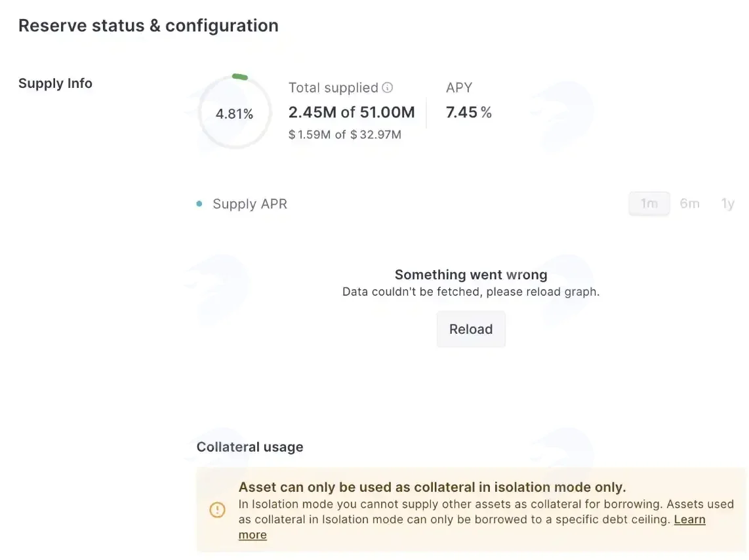Switch graph range to 6m

point(689,204)
